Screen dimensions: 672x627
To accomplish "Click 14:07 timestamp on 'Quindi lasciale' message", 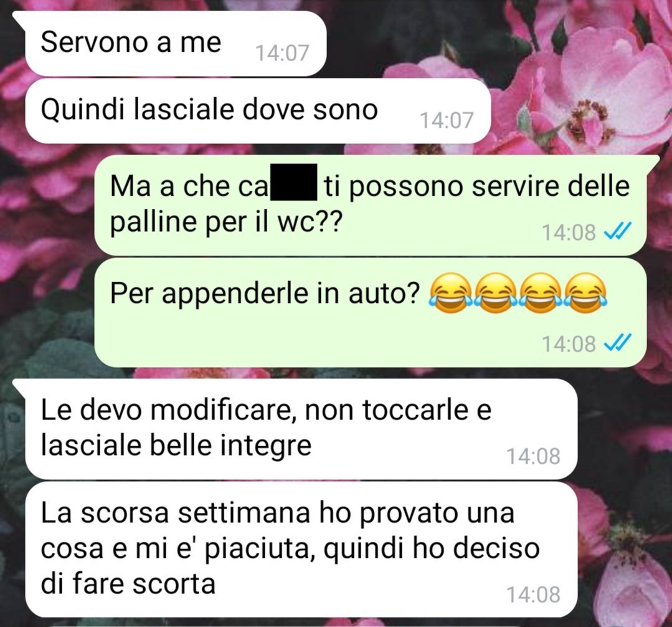I will pyautogui.click(x=447, y=120).
